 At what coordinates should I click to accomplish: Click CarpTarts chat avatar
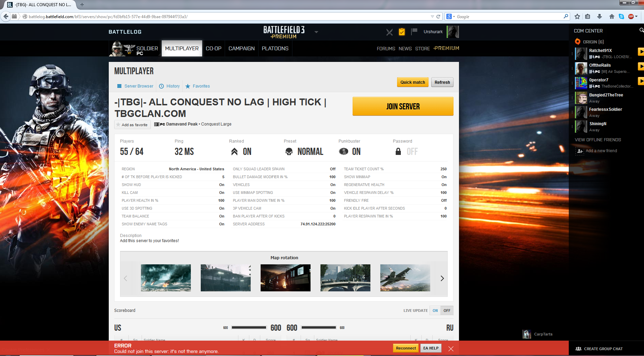tap(527, 334)
